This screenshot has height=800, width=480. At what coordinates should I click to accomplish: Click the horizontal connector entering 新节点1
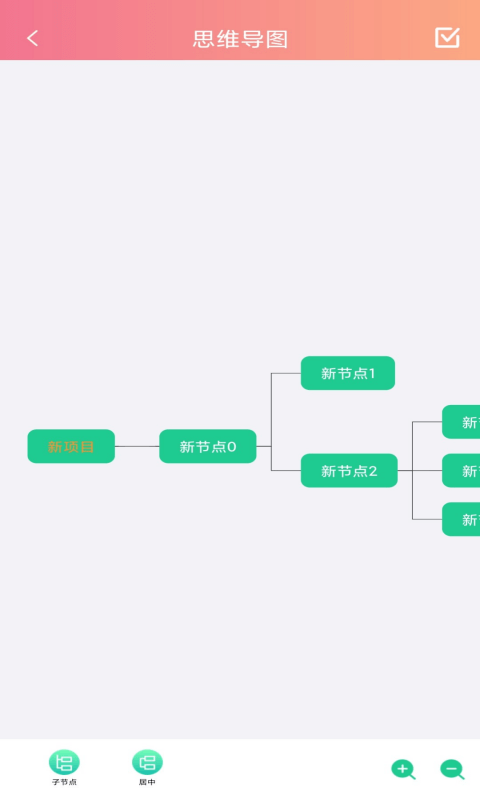point(286,373)
